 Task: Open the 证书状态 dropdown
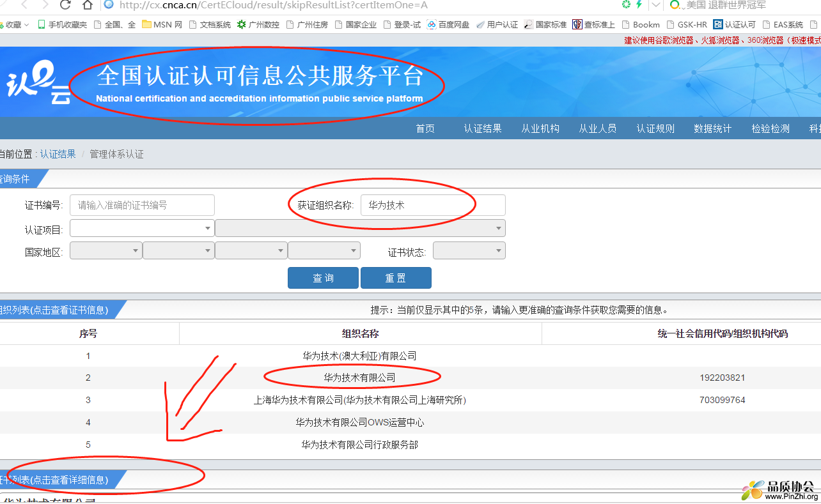point(469,250)
